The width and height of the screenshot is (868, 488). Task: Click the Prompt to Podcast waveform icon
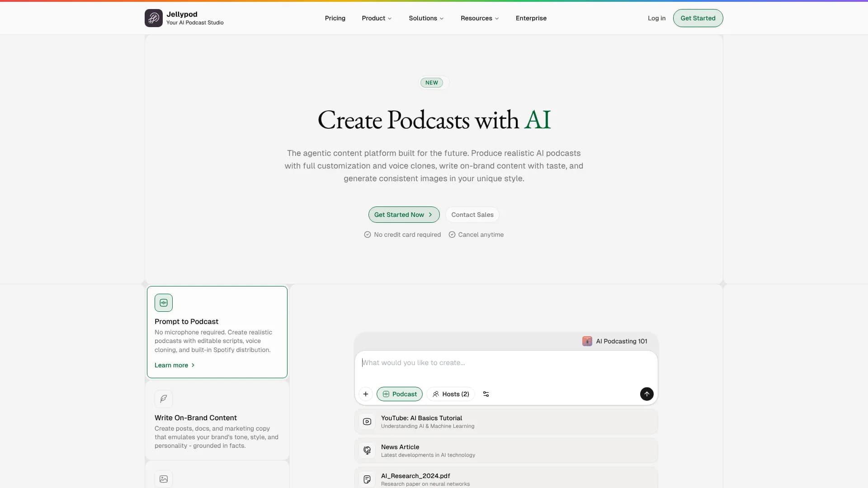(164, 303)
